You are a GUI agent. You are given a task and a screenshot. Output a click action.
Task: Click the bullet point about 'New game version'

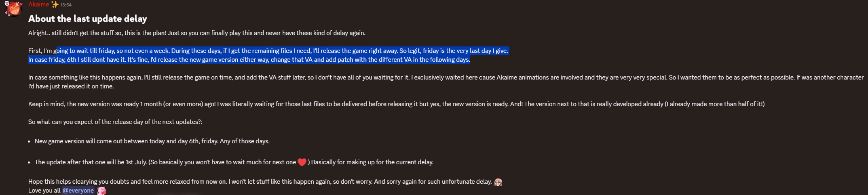point(152,141)
